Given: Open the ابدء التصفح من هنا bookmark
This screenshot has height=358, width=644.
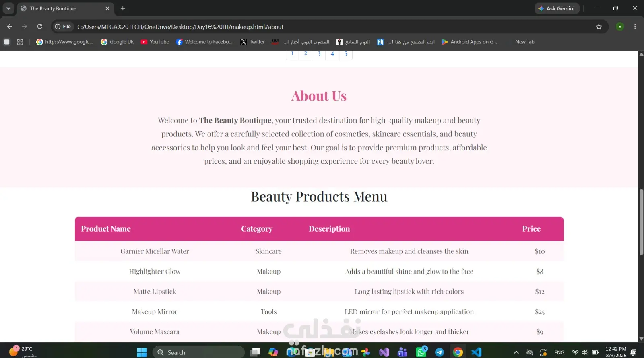Looking at the screenshot, I should pyautogui.click(x=406, y=42).
